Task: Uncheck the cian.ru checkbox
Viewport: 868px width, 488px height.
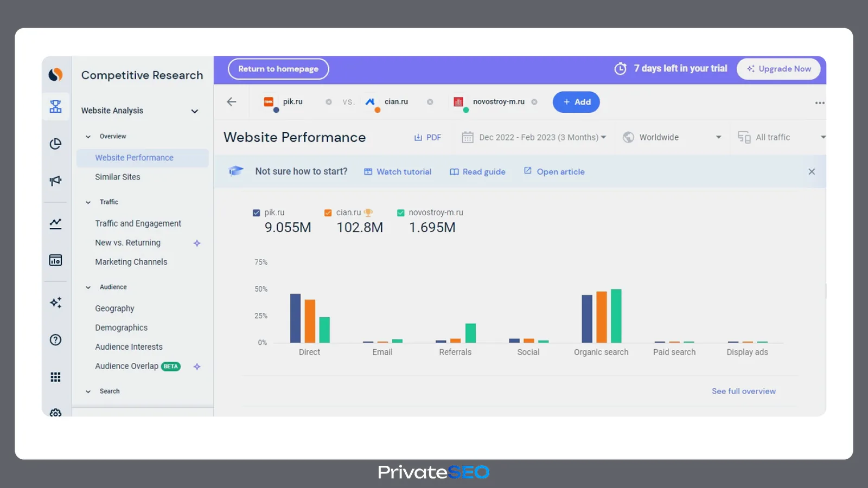Action: (328, 213)
